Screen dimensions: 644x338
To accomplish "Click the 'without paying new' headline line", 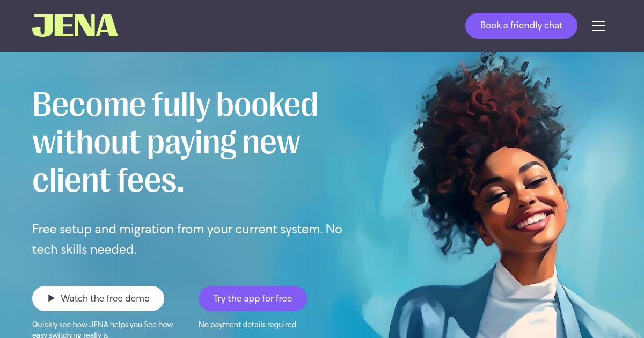I will (166, 142).
